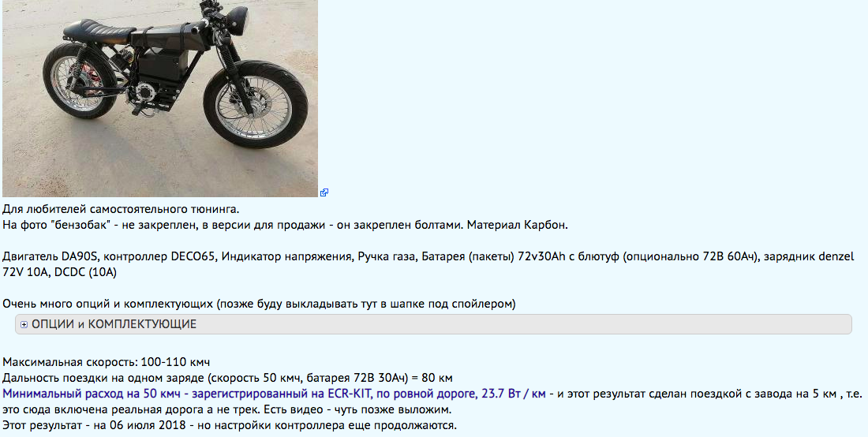Expand the ОПЦИИ и КОМПЛЕКТУЮЩИЕ spoiler label
This screenshot has width=868, height=437.
point(114,324)
